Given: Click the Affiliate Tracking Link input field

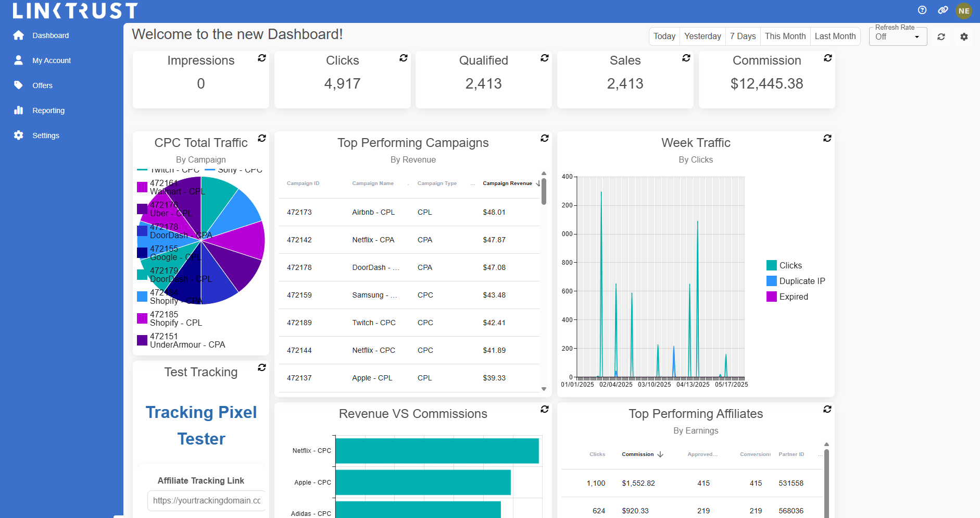Looking at the screenshot, I should [206, 500].
